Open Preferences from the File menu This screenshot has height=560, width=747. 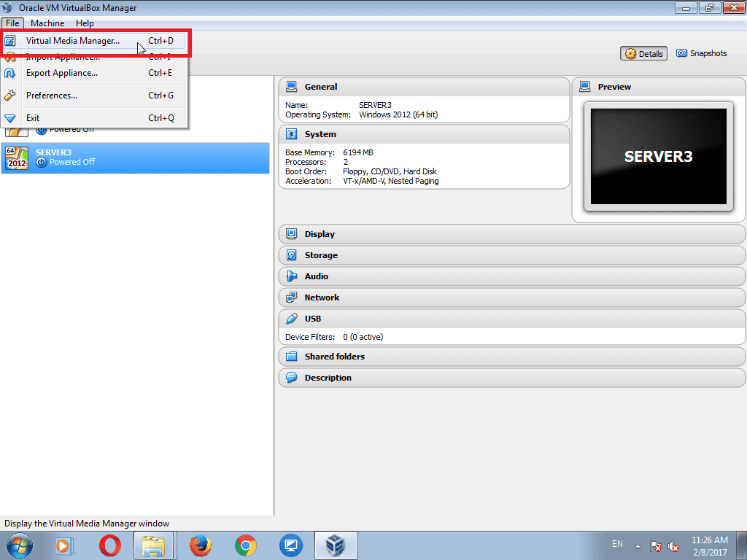(94, 96)
